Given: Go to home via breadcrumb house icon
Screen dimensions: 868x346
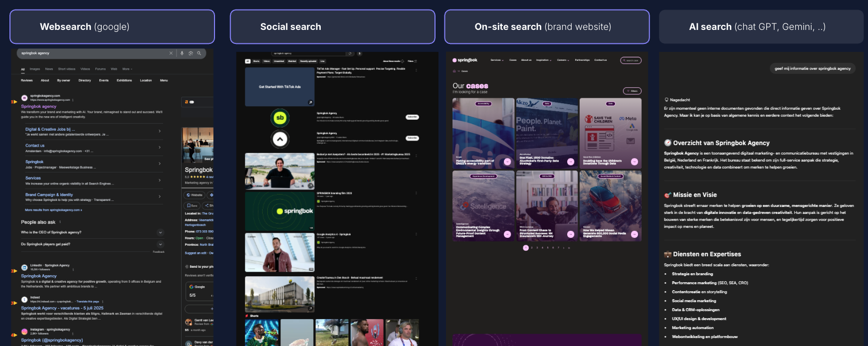Looking at the screenshot, I should click(x=454, y=71).
